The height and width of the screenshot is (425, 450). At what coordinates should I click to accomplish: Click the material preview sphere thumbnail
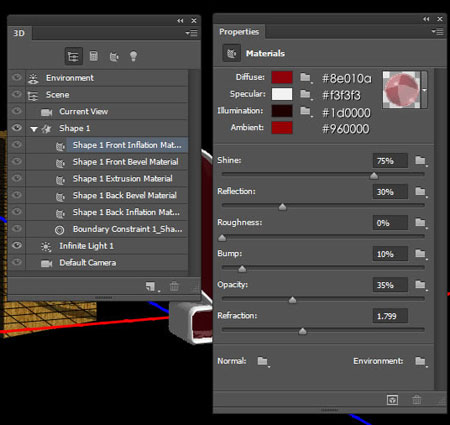pyautogui.click(x=401, y=89)
